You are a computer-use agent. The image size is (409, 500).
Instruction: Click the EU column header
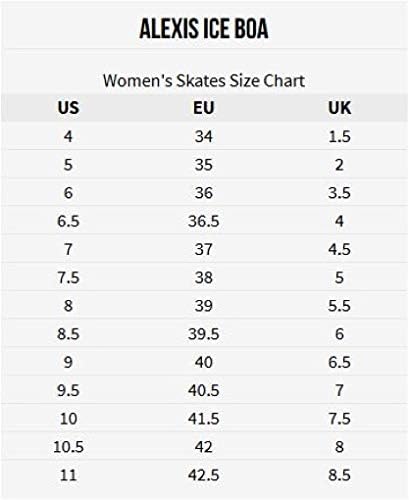click(x=204, y=108)
